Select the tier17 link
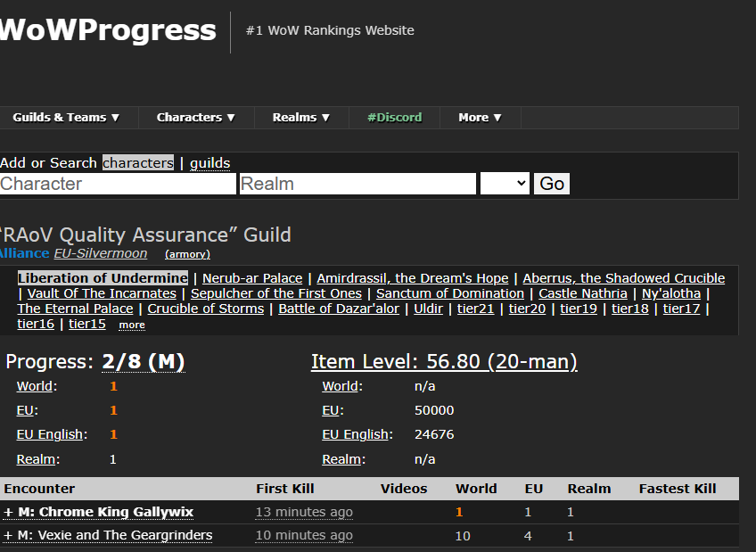Image resolution: width=756 pixels, height=552 pixels. point(681,309)
